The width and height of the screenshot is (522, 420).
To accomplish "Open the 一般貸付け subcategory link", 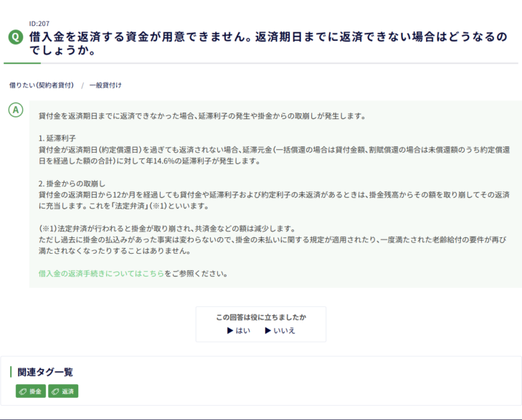I will (105, 85).
